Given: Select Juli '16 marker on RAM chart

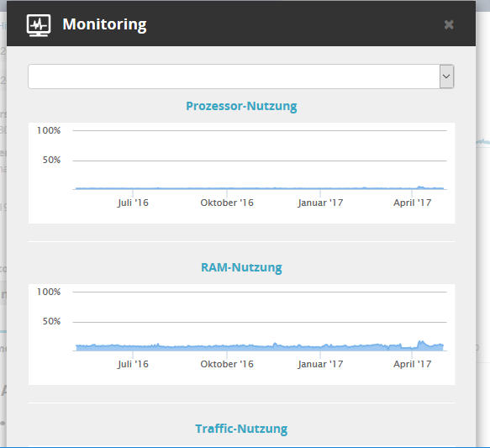Looking at the screenshot, I should click(x=133, y=364).
